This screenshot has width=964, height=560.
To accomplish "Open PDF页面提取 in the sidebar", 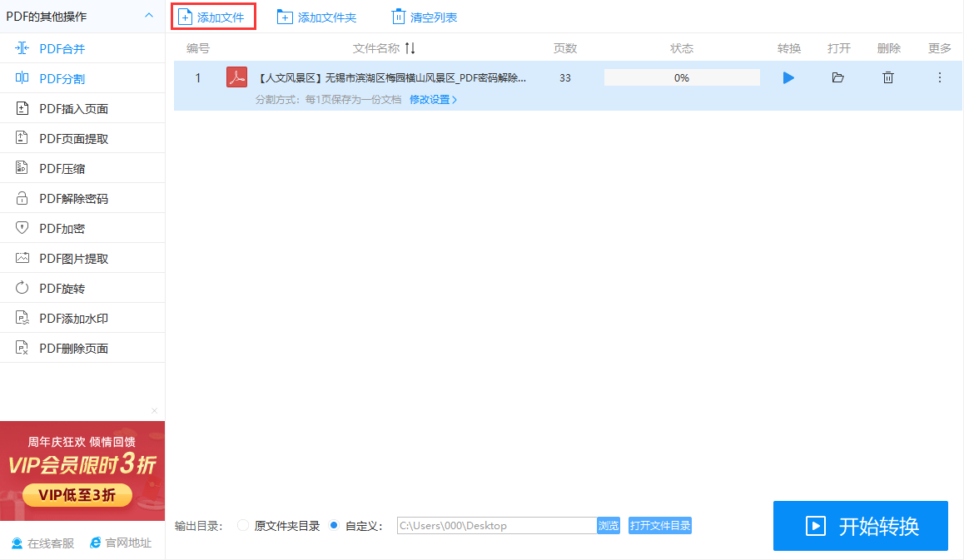I will coord(82,139).
